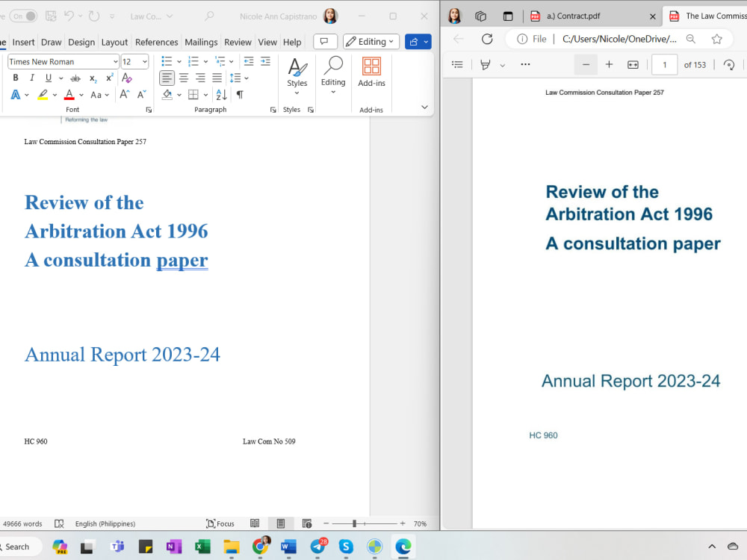
Task: Click the 49666 words count
Action: tap(22, 524)
